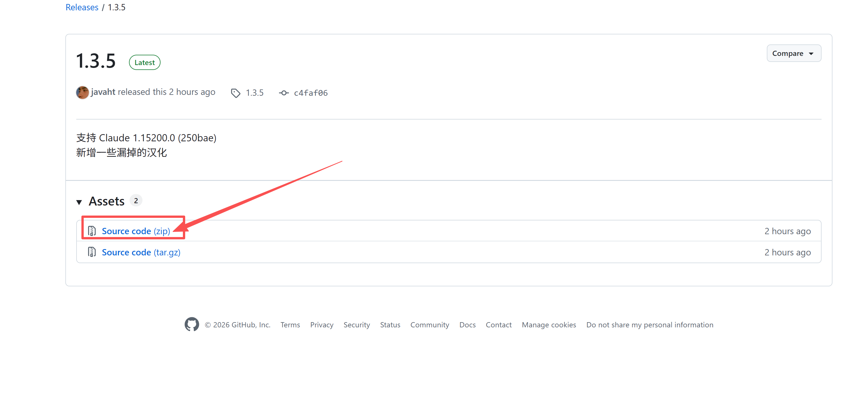868x399 pixels.
Task: Click the 1.3.5 release title heading
Action: 96,61
